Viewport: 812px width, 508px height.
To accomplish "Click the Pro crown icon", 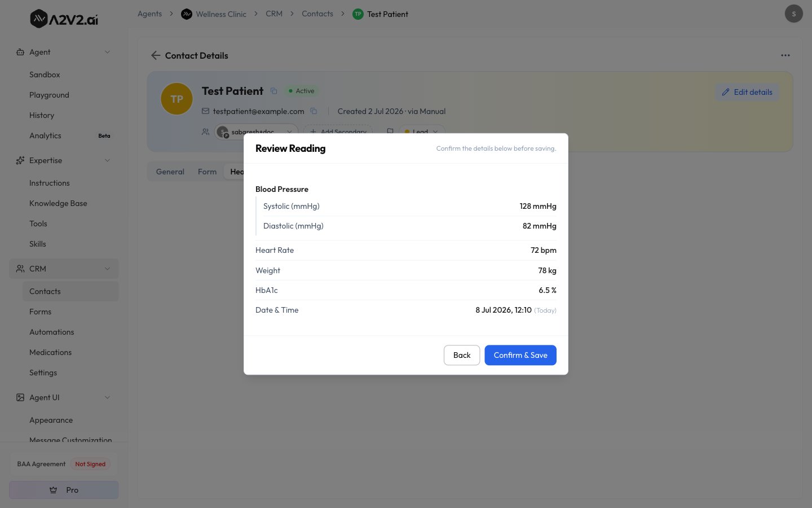I will (x=53, y=490).
